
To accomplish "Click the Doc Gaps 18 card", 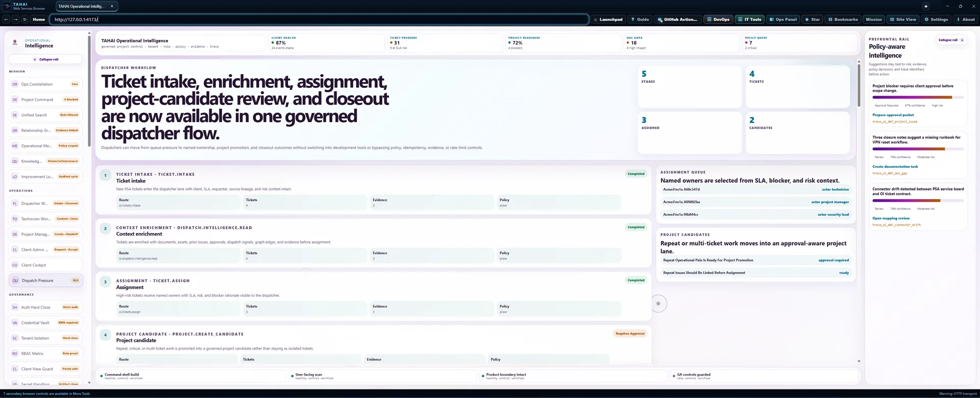I will point(681,43).
